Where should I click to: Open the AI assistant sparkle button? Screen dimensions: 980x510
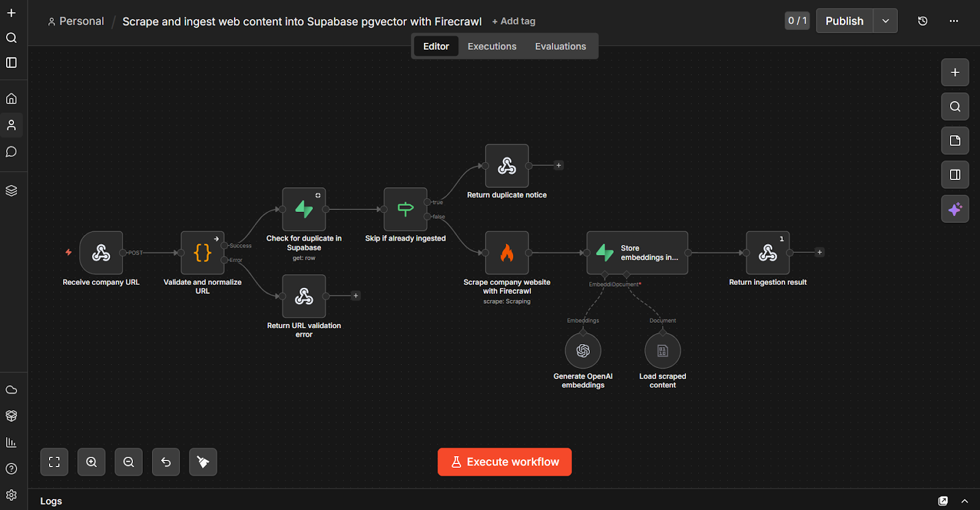click(954, 209)
